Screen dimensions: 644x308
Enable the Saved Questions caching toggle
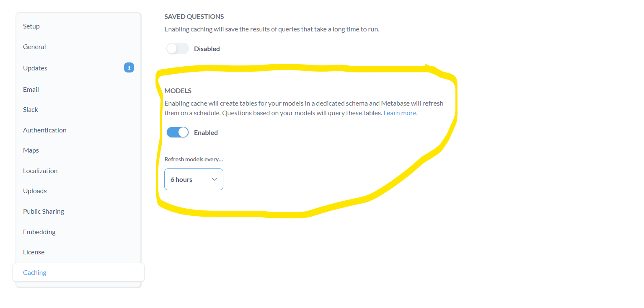coord(178,49)
